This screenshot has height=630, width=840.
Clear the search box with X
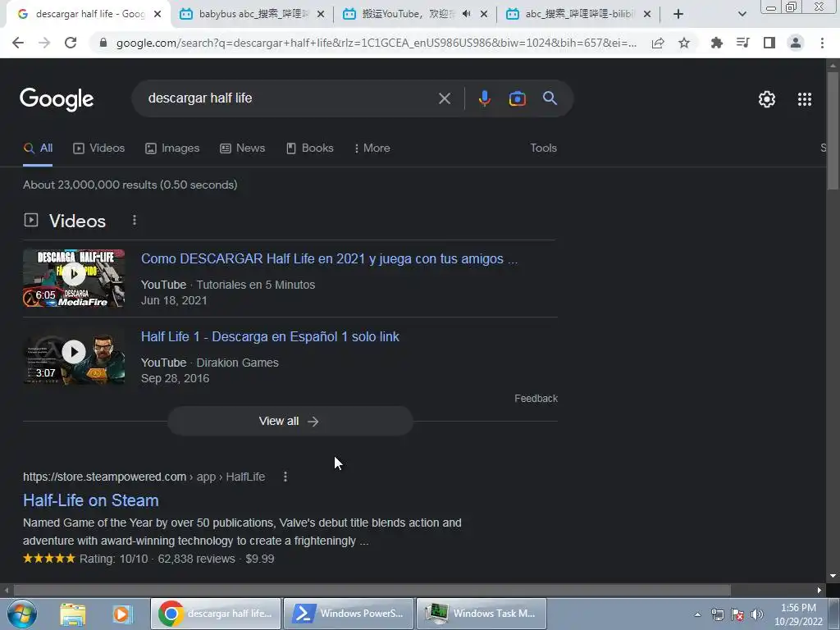tap(444, 98)
